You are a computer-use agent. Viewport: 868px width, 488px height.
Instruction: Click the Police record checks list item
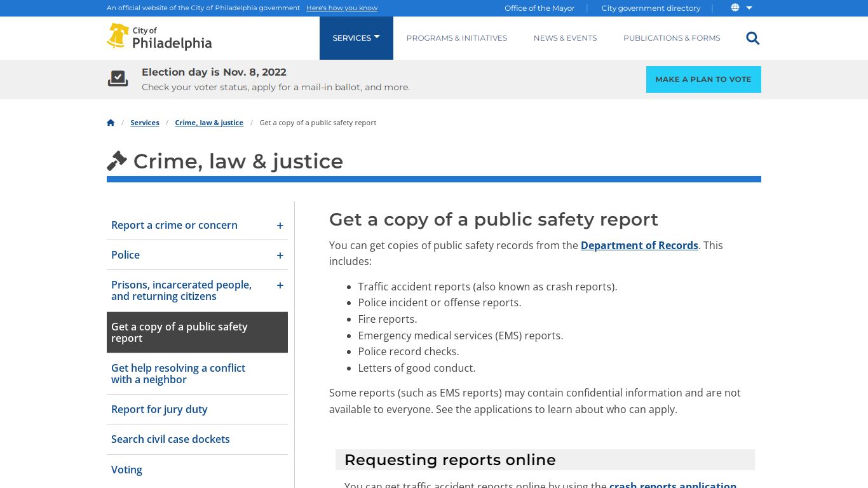[x=409, y=351]
